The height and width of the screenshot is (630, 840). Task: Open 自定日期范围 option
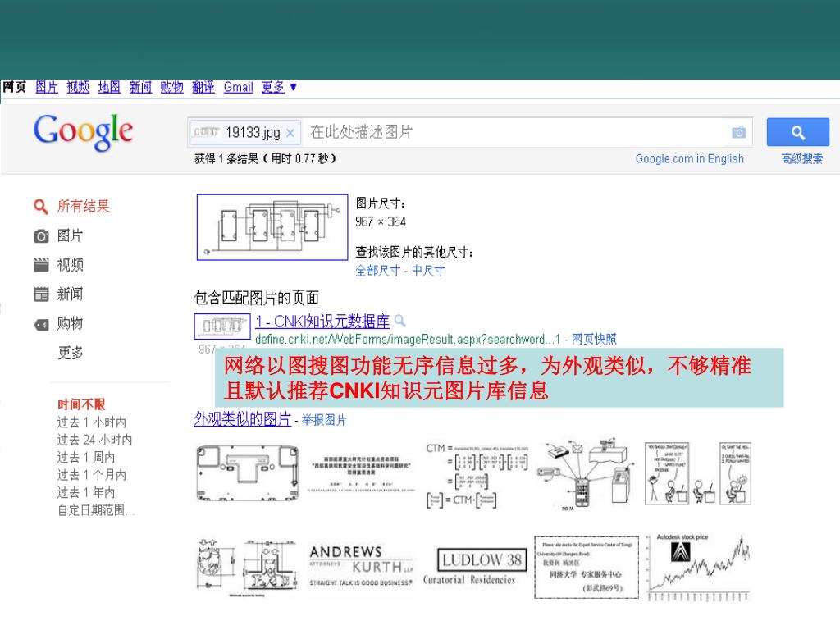pyautogui.click(x=96, y=510)
